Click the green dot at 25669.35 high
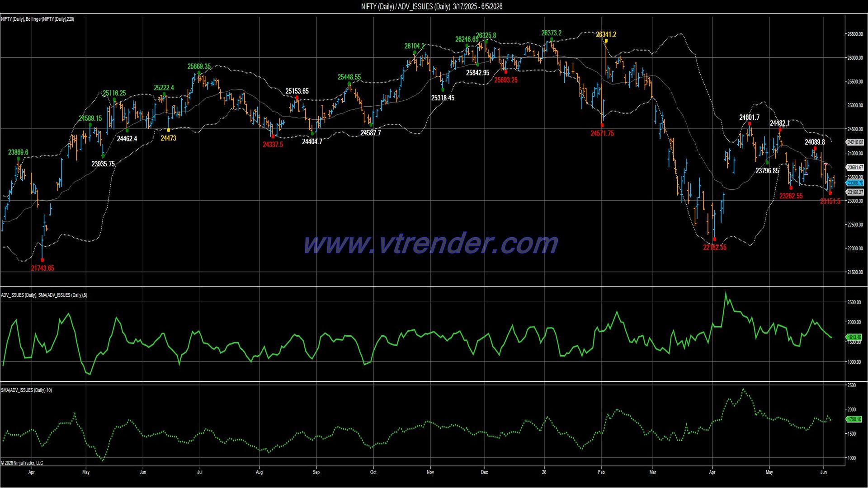This screenshot has height=488, width=868. 199,73
